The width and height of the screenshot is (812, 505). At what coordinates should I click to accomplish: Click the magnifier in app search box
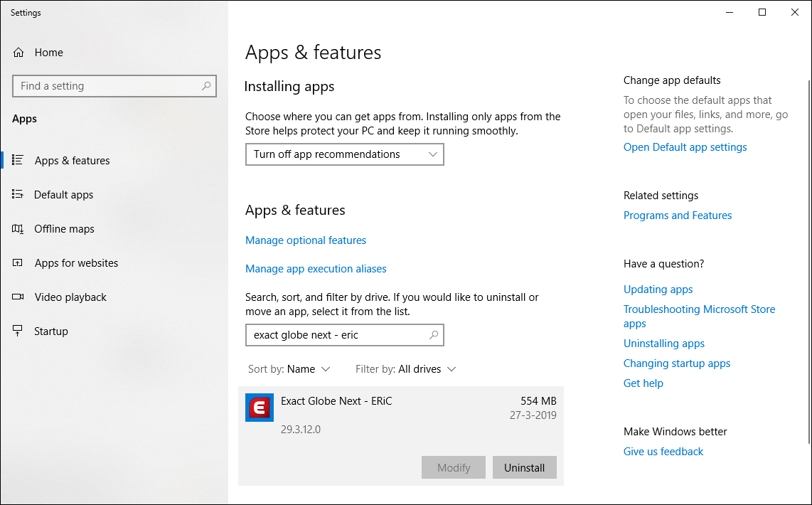434,335
